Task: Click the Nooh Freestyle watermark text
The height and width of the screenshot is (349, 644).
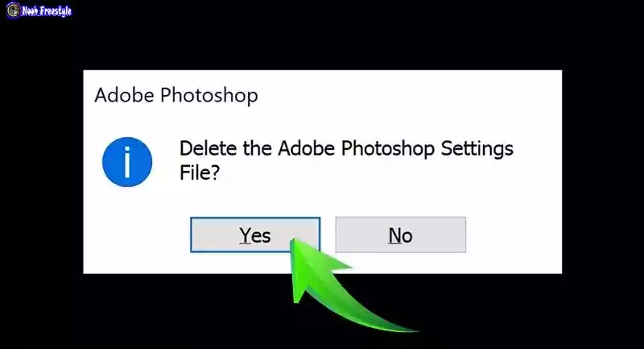Action: pyautogui.click(x=47, y=10)
